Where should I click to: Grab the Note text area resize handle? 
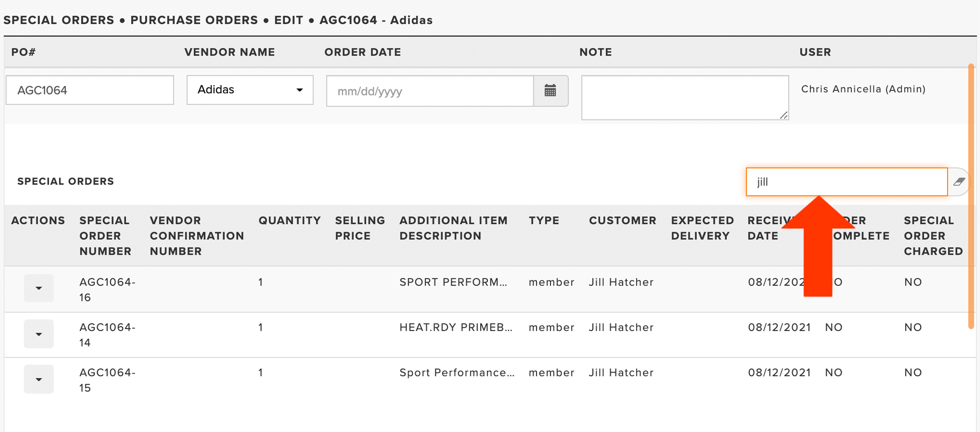click(784, 115)
